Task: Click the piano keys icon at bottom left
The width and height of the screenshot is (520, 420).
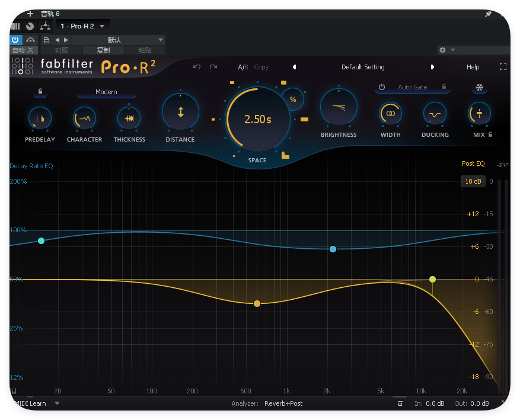Action: tap(14, 391)
